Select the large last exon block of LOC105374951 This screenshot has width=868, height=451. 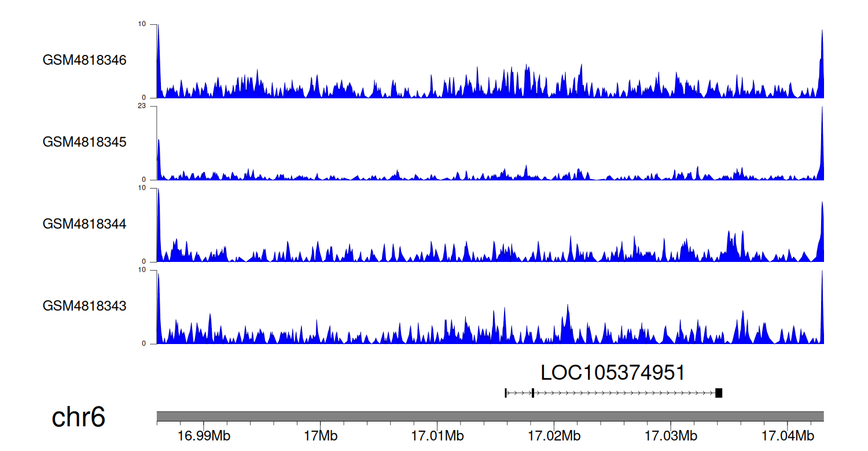point(719,393)
